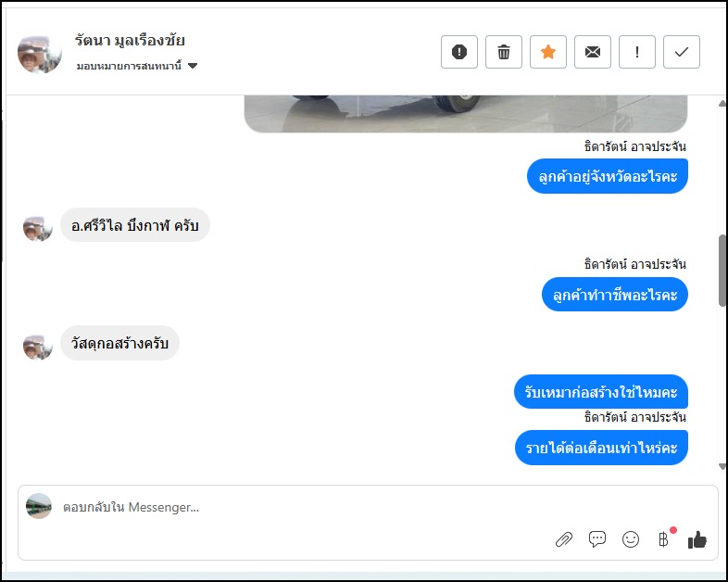The width and height of the screenshot is (728, 582).
Task: Mark conversation as done with checkmark
Action: [x=682, y=52]
